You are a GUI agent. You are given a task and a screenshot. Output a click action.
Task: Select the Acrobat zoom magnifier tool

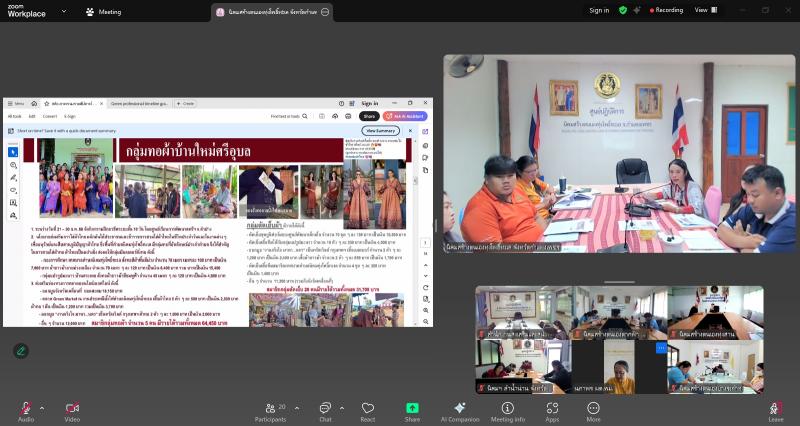13,165
